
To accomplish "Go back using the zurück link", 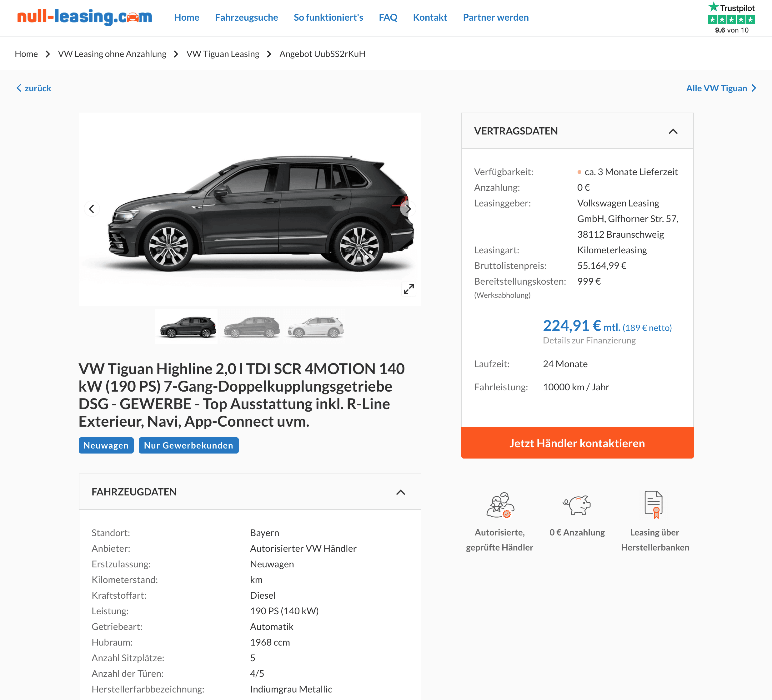I will (33, 88).
